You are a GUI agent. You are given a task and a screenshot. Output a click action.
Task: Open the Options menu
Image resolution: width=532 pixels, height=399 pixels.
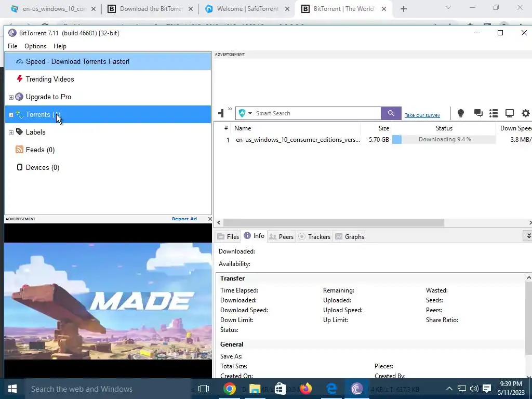(35, 46)
